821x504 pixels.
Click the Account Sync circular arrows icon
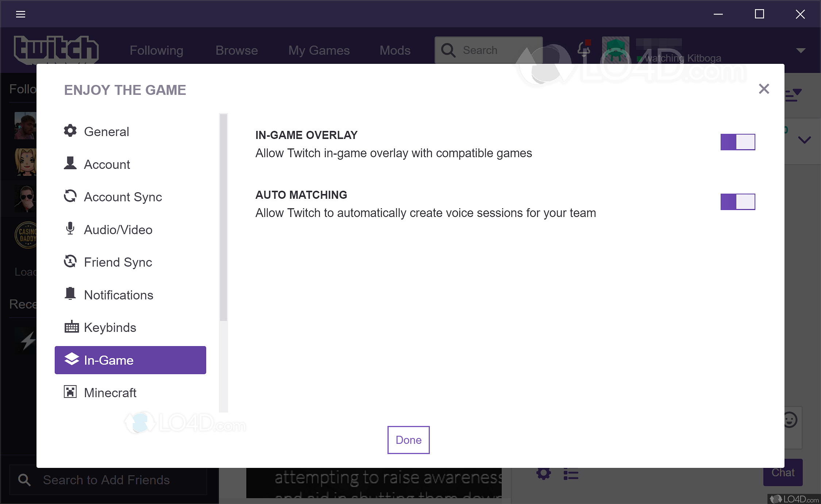click(70, 196)
